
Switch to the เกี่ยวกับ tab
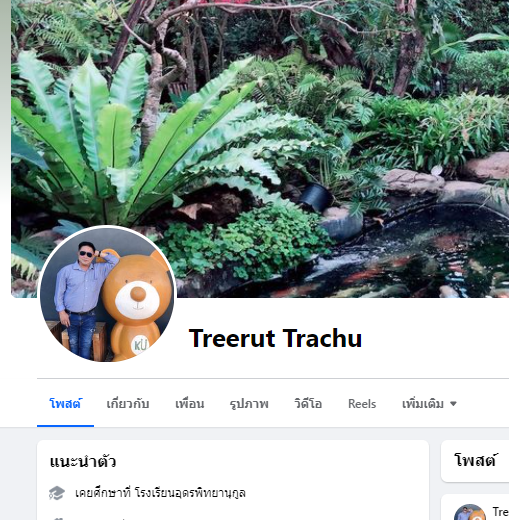(x=128, y=404)
